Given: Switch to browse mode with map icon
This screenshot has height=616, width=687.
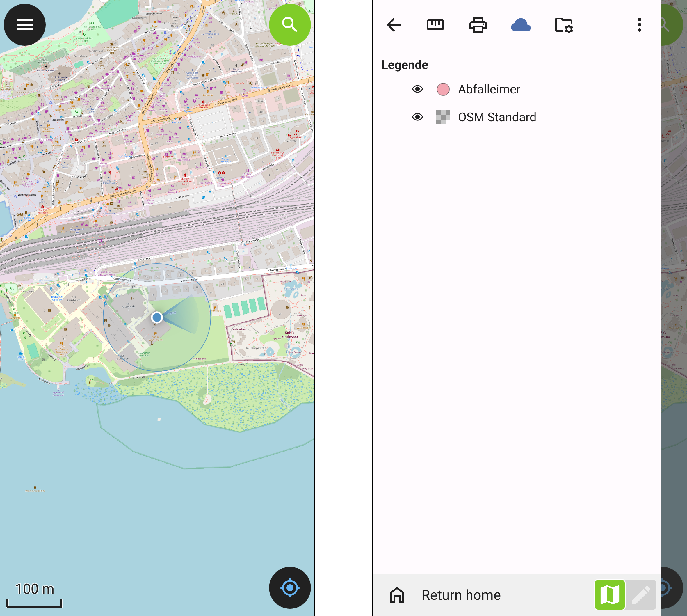Looking at the screenshot, I should (x=610, y=595).
